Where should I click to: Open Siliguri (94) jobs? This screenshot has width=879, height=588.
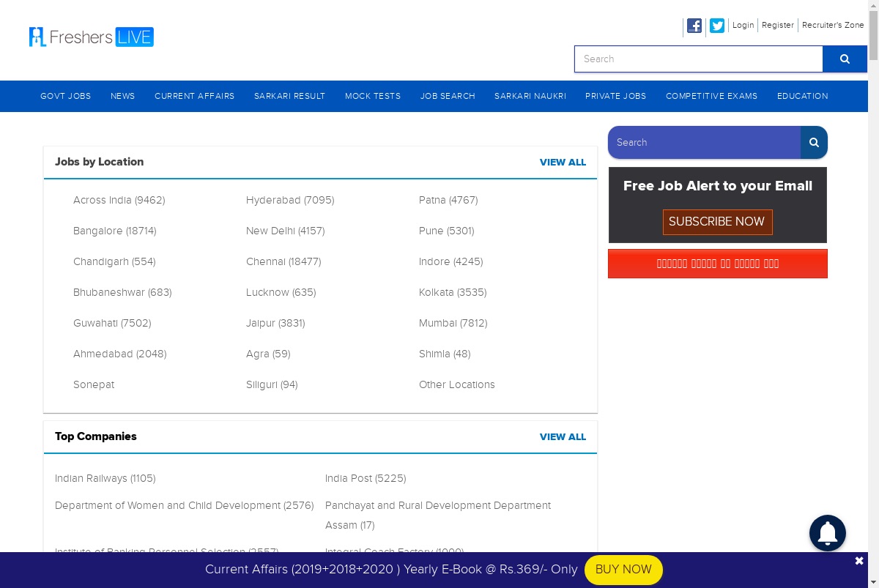tap(272, 384)
